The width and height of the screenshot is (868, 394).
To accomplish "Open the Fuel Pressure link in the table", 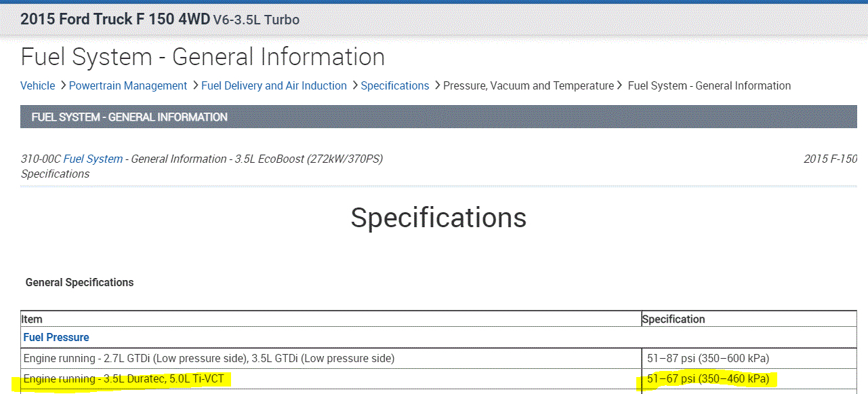I will click(x=56, y=337).
